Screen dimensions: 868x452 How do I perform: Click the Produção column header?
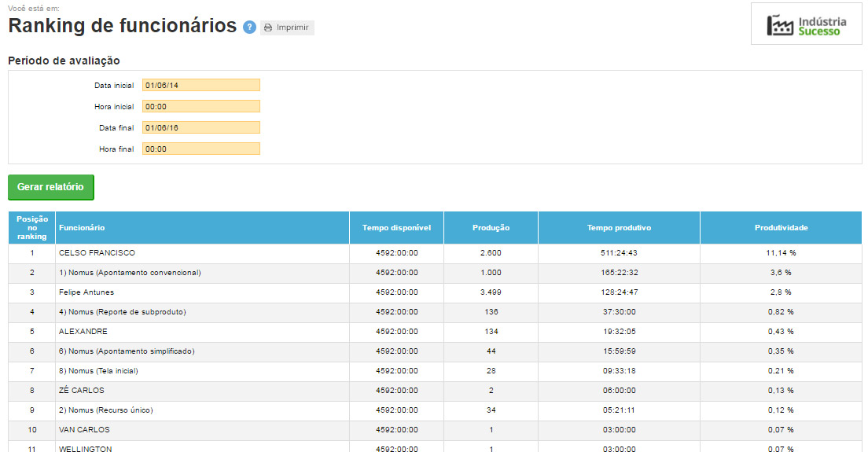[x=491, y=228]
